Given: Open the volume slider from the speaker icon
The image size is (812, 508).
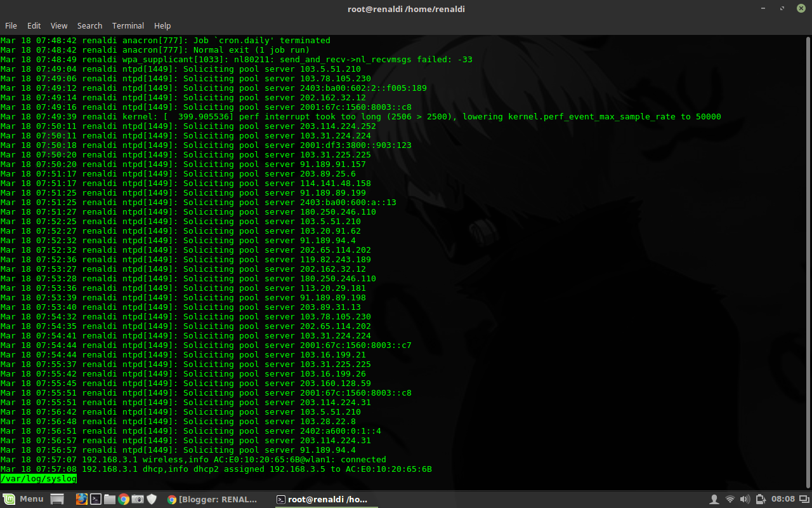Looking at the screenshot, I should coord(745,499).
